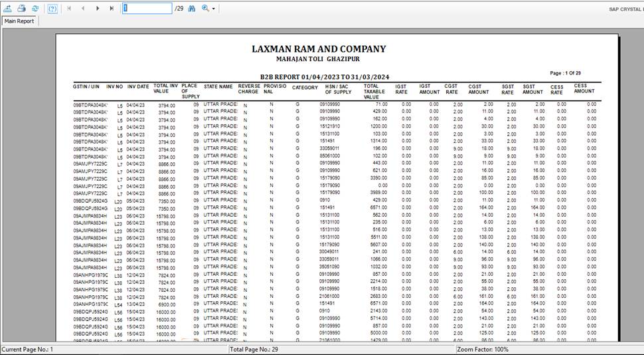Go to the first page
This screenshot has width=644, height=355.
pos(68,9)
